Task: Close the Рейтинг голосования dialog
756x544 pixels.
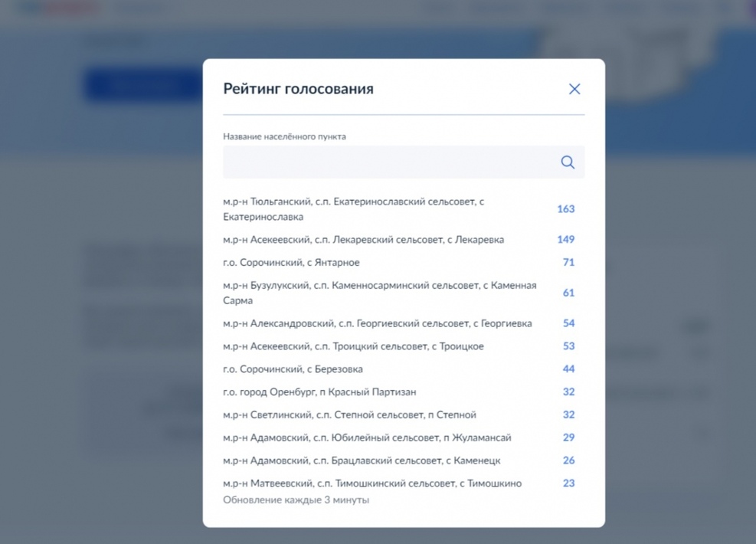Action: [x=574, y=89]
